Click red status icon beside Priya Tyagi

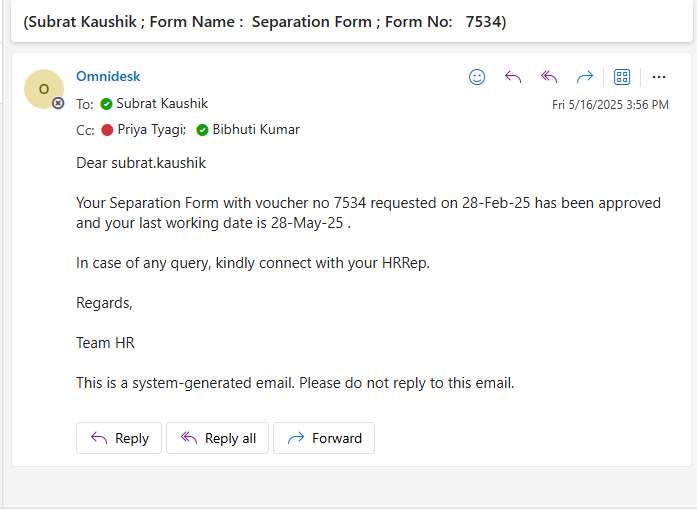pyautogui.click(x=107, y=129)
